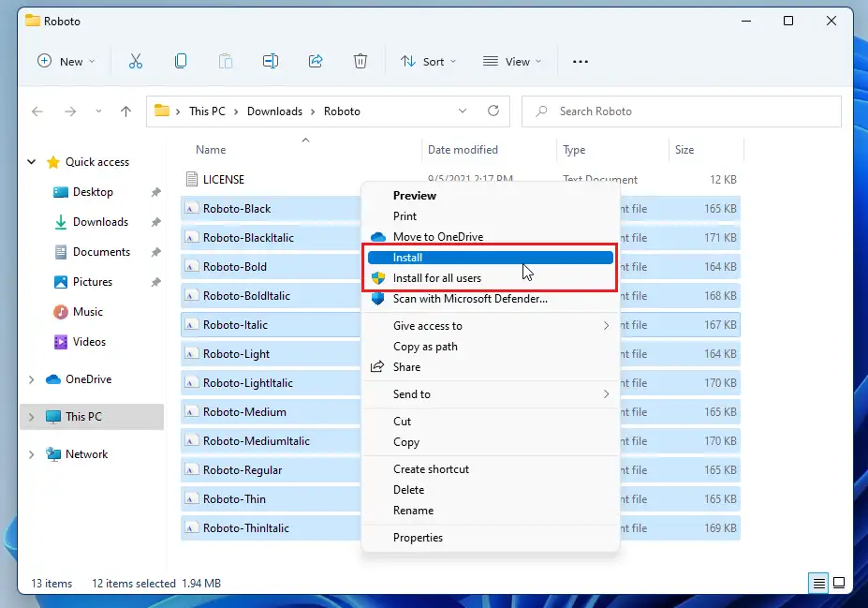Screen dimensions: 868x608
Task: Choose Install from the context menu
Action: (x=491, y=258)
